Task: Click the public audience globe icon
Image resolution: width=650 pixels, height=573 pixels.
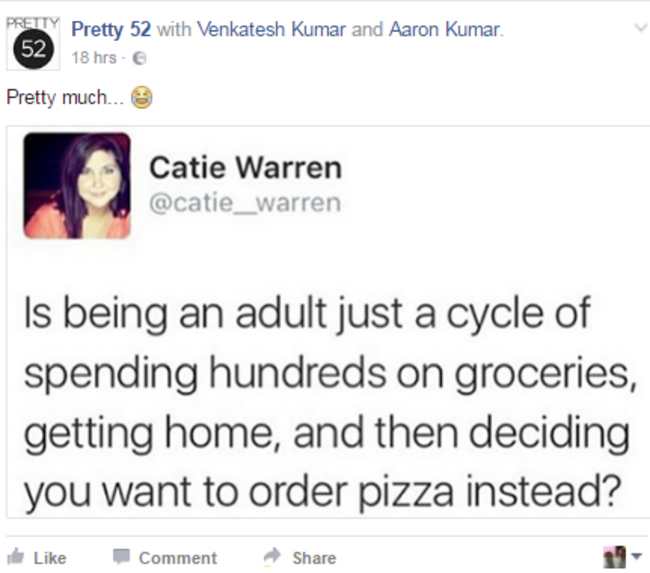Action: pos(139,58)
